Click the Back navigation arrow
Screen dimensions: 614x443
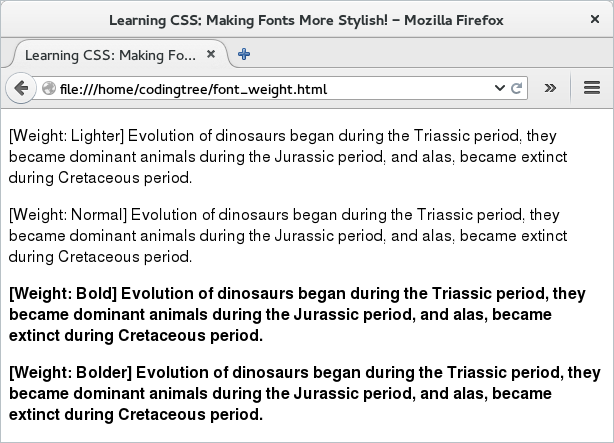(22, 88)
